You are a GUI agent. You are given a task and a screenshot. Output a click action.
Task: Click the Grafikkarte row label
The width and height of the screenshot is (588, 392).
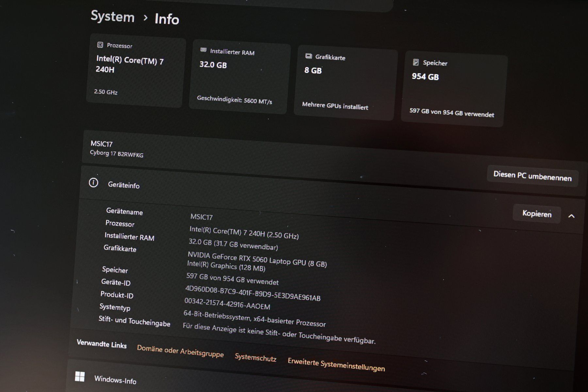[x=120, y=248]
